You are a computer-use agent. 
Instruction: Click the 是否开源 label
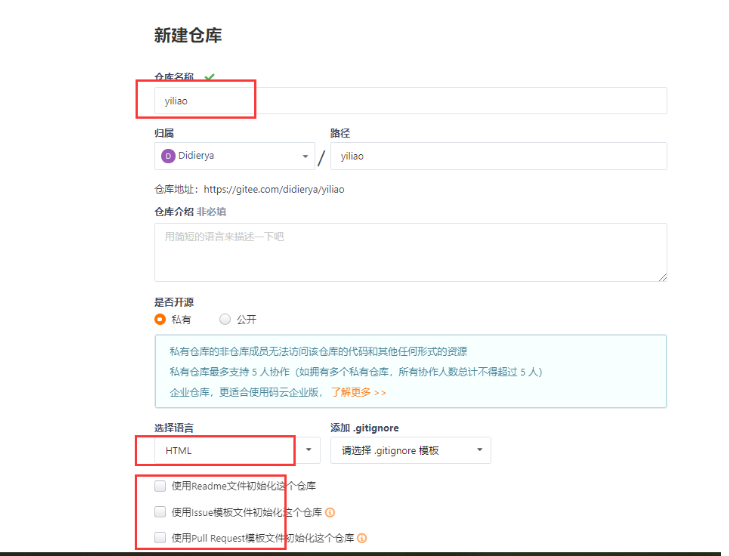click(174, 302)
